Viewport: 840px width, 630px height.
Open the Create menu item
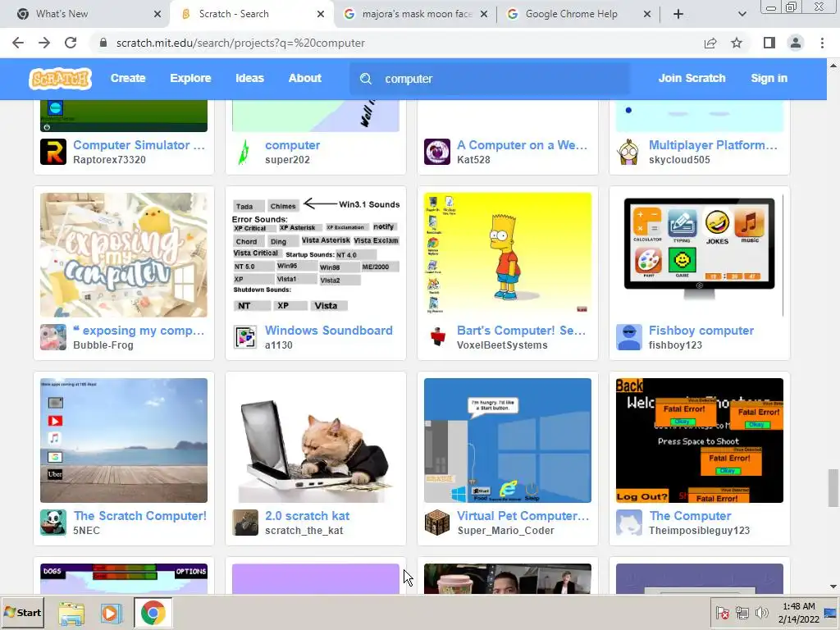128,78
